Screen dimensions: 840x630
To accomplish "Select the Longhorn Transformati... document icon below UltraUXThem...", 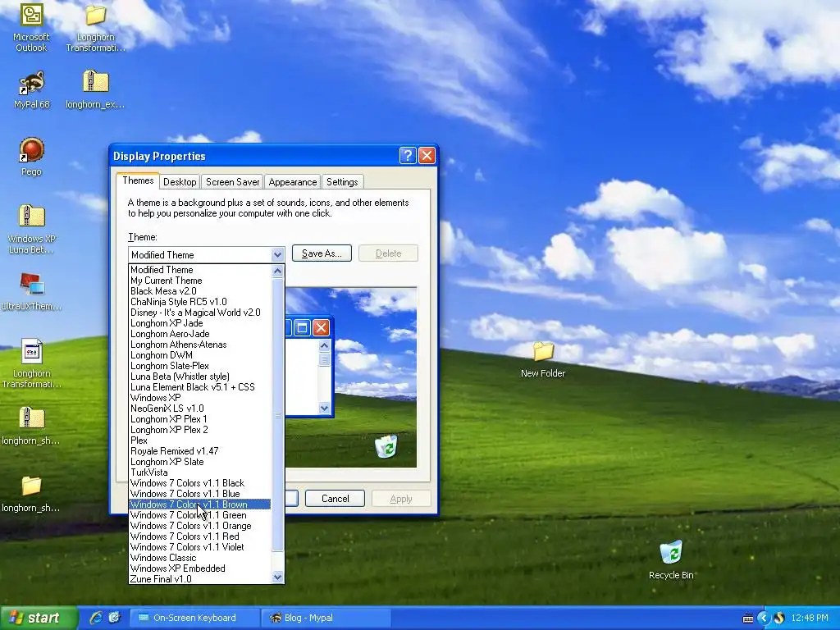I will click(32, 363).
